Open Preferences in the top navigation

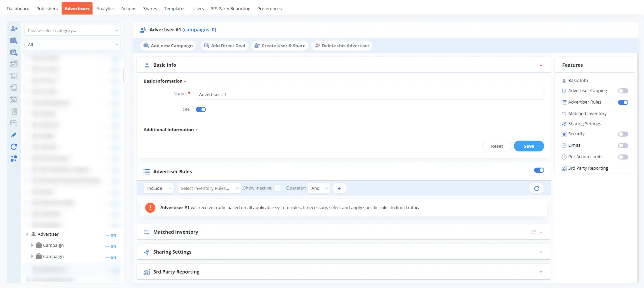click(x=269, y=8)
